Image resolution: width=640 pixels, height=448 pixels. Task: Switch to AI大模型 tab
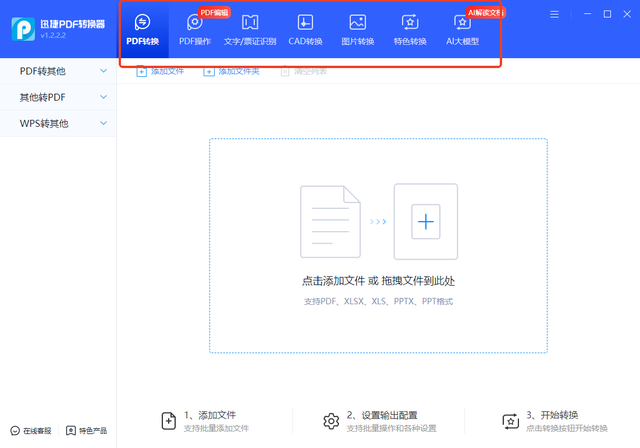coord(462,29)
